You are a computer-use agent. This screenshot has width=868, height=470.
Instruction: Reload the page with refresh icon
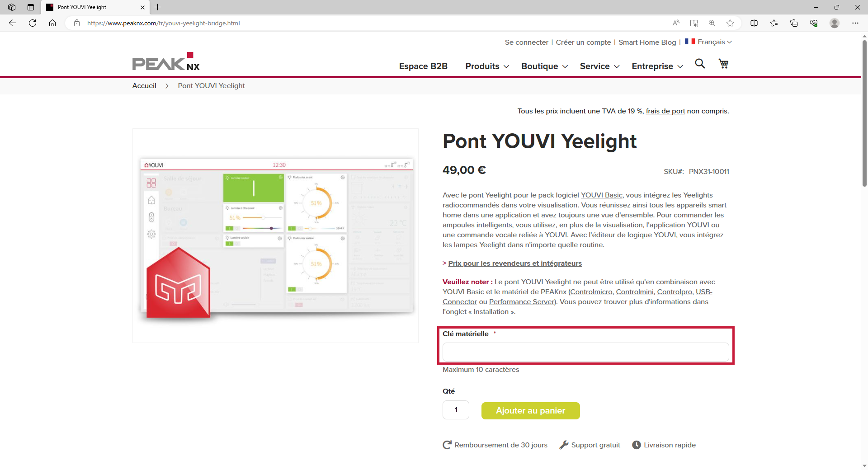pos(33,23)
